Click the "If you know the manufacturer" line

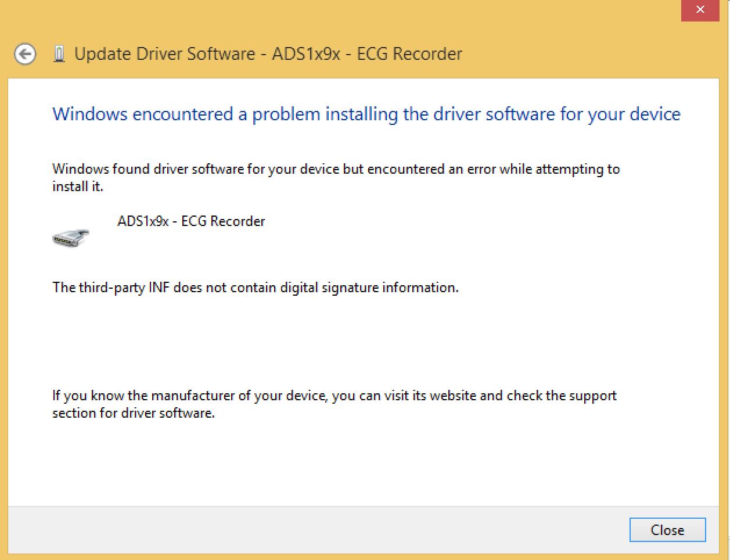coord(334,396)
